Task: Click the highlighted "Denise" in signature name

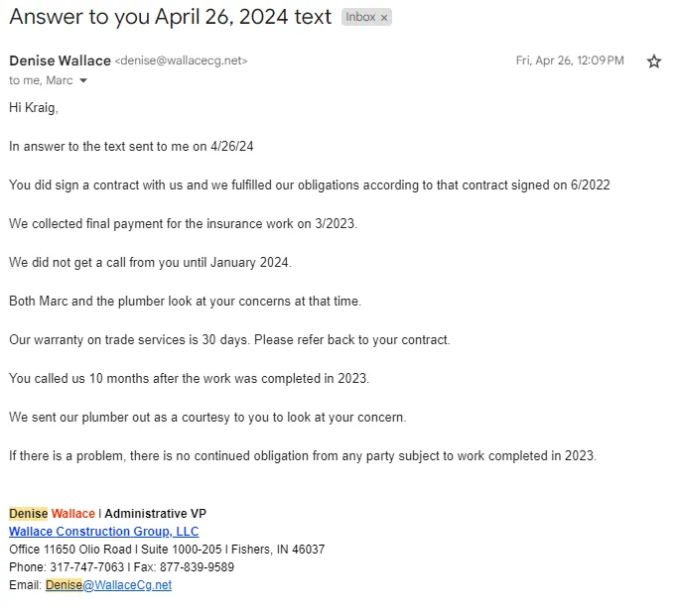Action: click(x=28, y=514)
